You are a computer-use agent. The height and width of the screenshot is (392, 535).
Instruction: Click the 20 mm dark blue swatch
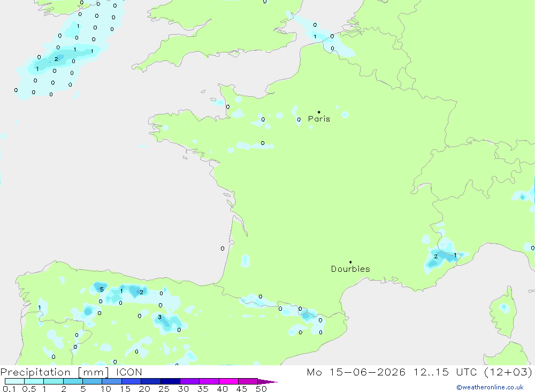[150, 381]
